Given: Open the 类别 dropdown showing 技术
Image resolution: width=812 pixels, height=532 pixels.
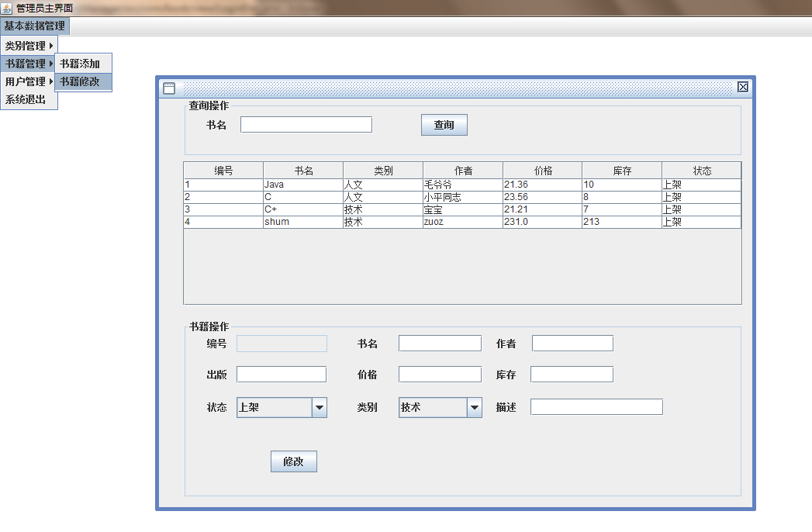Looking at the screenshot, I should [441, 407].
